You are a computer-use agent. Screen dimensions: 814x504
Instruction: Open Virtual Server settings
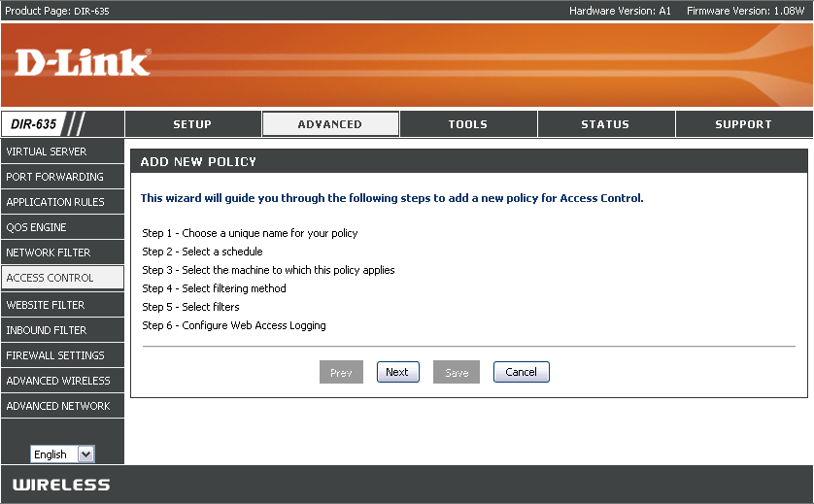pos(62,151)
